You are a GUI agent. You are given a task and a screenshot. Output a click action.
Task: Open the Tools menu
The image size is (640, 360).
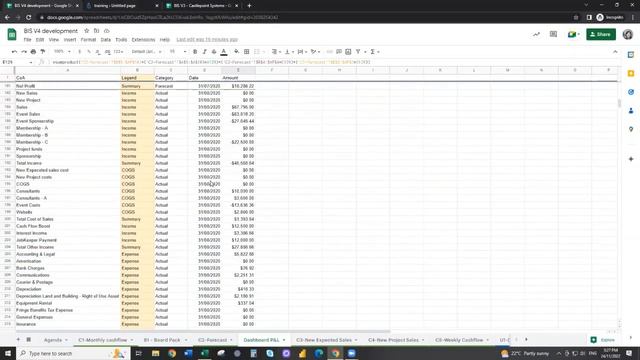[121, 40]
